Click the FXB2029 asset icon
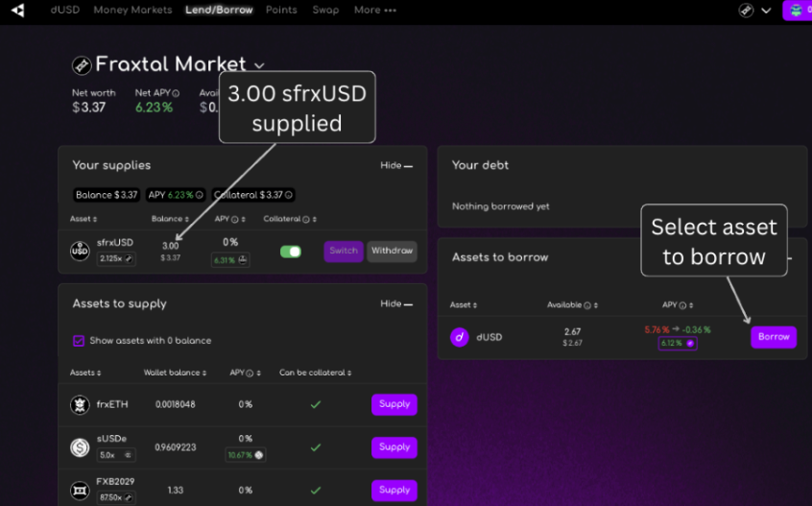 coord(80,490)
